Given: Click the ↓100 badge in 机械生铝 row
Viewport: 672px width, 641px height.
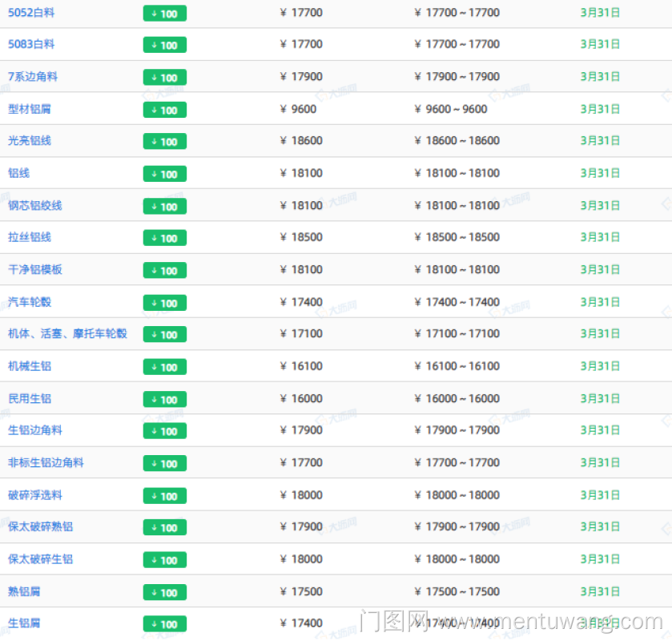Looking at the screenshot, I should 164,367.
